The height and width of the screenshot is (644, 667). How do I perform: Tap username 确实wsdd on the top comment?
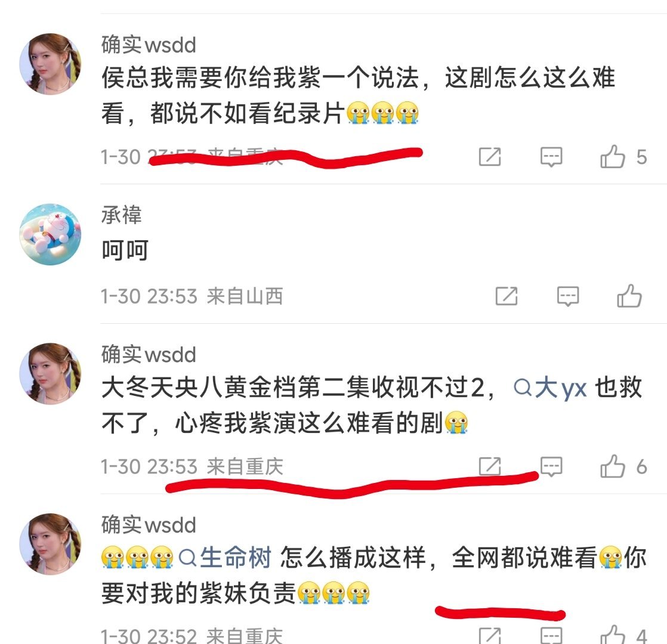[x=149, y=45]
